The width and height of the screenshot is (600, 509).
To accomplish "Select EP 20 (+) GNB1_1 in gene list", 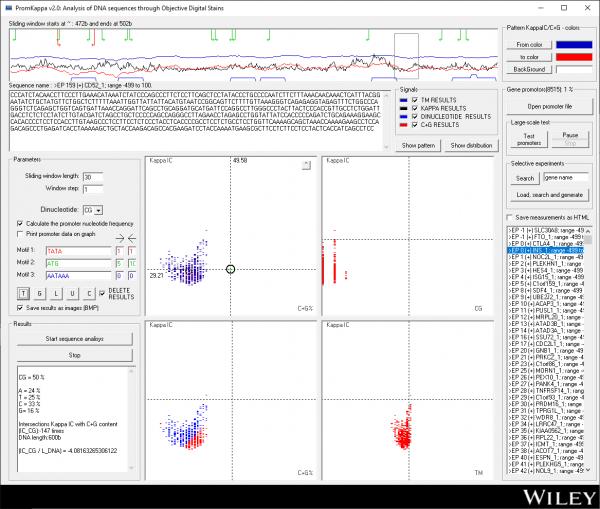I will pyautogui.click(x=546, y=351).
